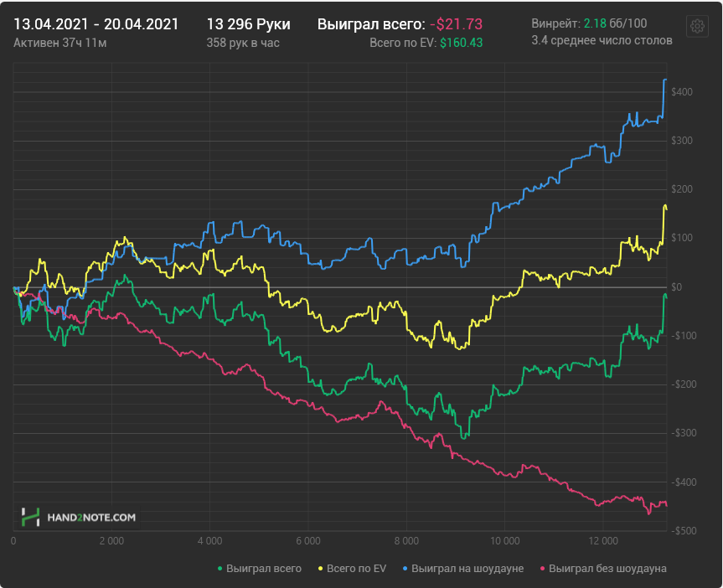The image size is (723, 588).
Task: Click the '8 000' x-axis label
Action: coord(406,541)
